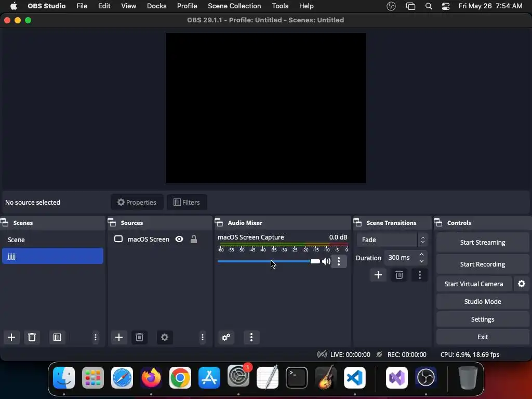
Task: Open OBS icon in the Dock
Action: pyautogui.click(x=426, y=378)
